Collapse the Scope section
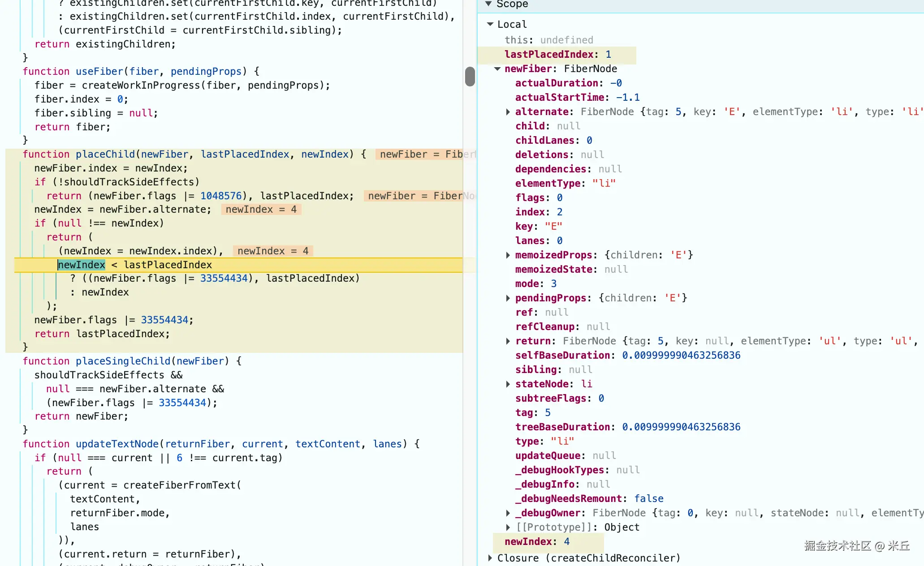This screenshot has width=924, height=566. (488, 4)
